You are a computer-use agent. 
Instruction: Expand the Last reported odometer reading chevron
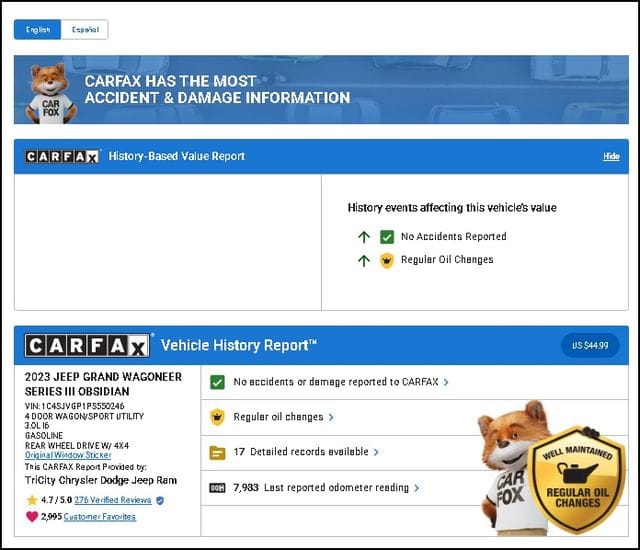[417, 488]
